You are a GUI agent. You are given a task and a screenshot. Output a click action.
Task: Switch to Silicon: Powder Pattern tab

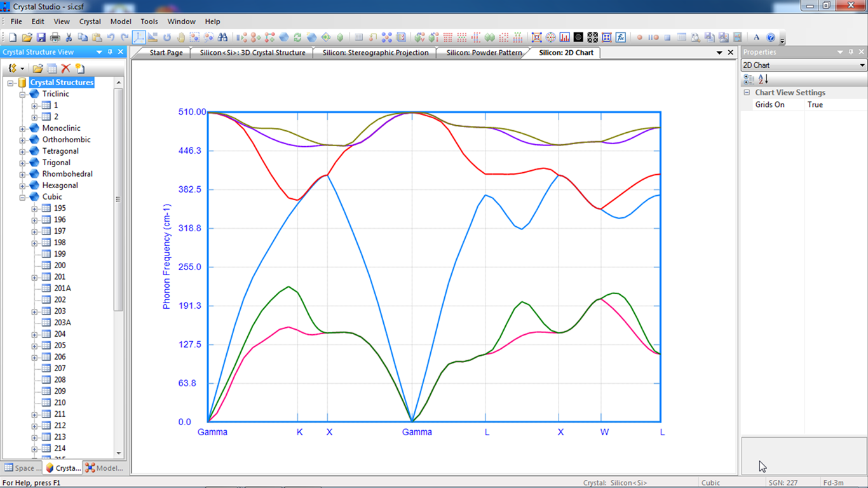click(484, 53)
